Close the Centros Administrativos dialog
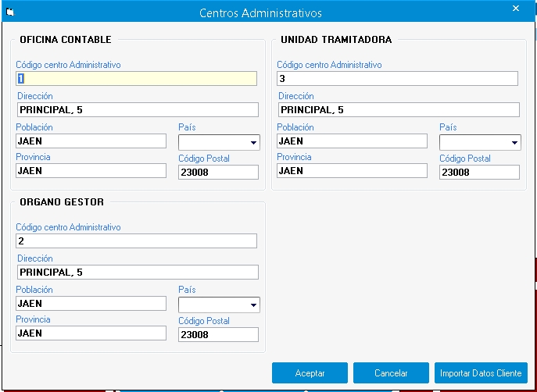The width and height of the screenshot is (537, 392). pyautogui.click(x=516, y=9)
